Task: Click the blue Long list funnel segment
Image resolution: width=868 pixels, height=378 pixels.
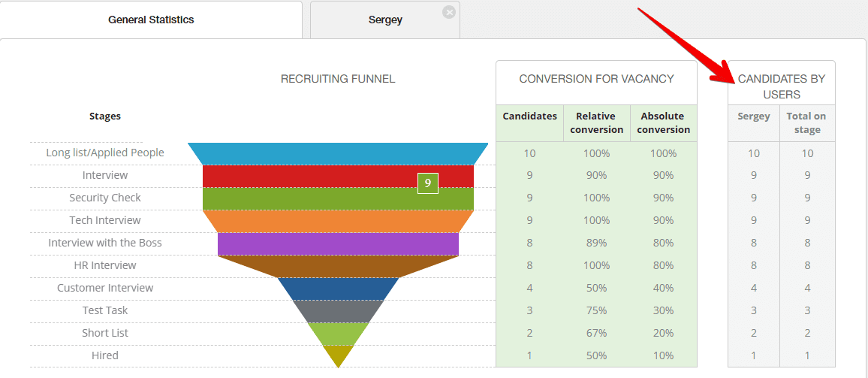Action: 338,153
